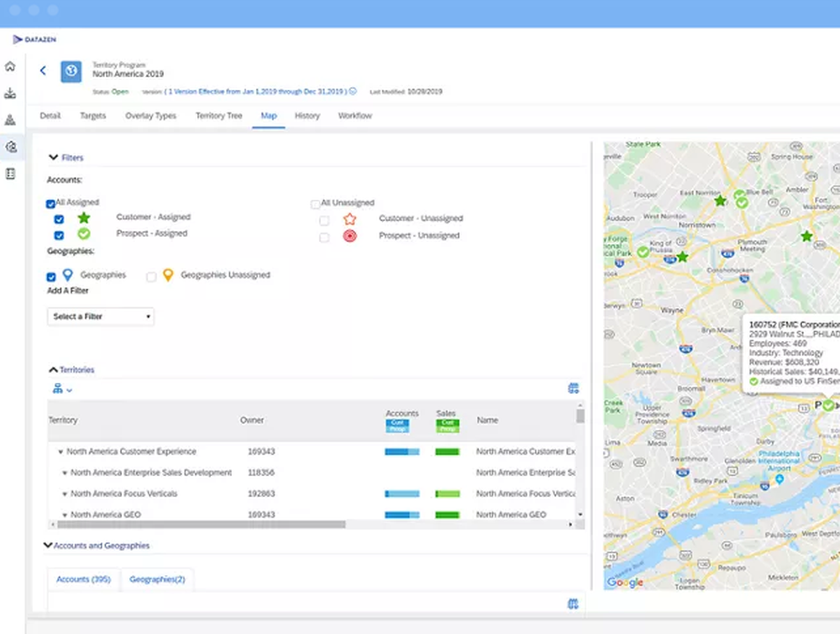Uncheck Customer - Assigned checkbox
Image resolution: width=840 pixels, height=634 pixels.
(x=59, y=219)
